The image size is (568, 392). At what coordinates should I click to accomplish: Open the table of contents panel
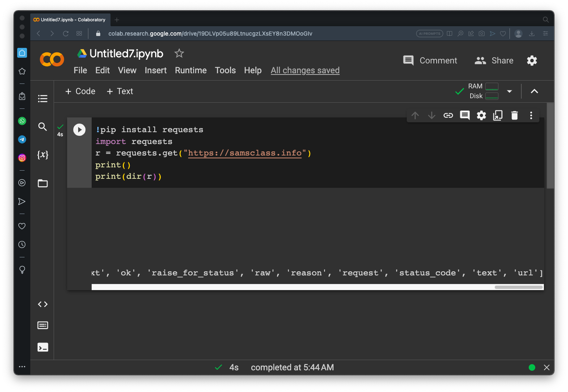pyautogui.click(x=43, y=99)
